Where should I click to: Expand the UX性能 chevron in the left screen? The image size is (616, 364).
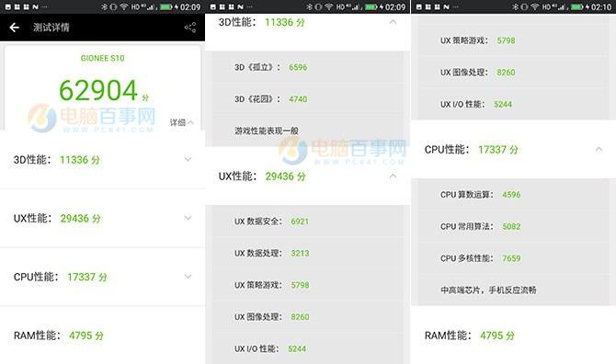(x=188, y=218)
